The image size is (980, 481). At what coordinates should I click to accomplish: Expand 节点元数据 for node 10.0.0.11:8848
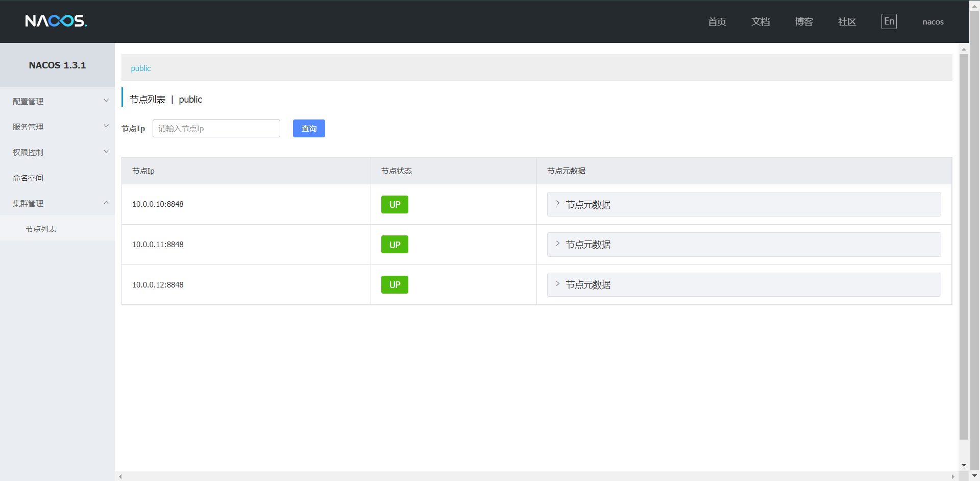[588, 245]
